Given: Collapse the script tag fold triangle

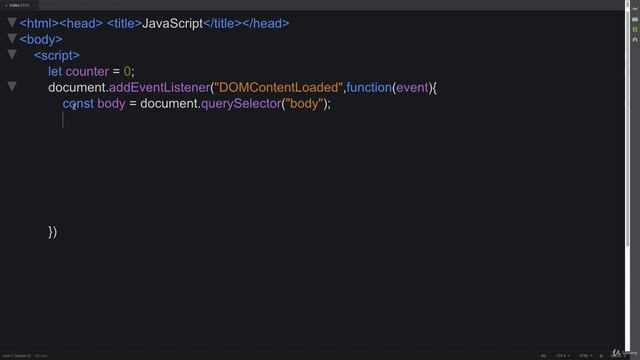Looking at the screenshot, I should coord(12,54).
